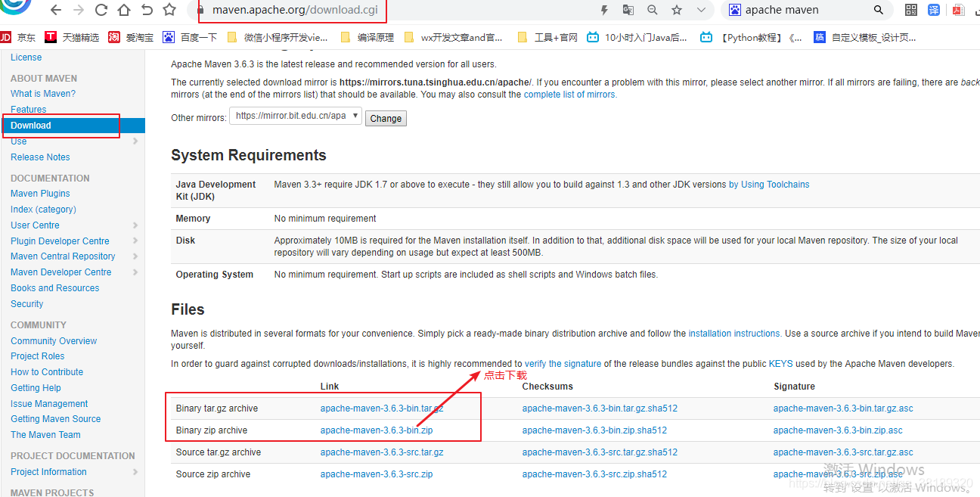980x497 pixels.
Task: Open the 爱淘宝 bookmark
Action: 131,37
